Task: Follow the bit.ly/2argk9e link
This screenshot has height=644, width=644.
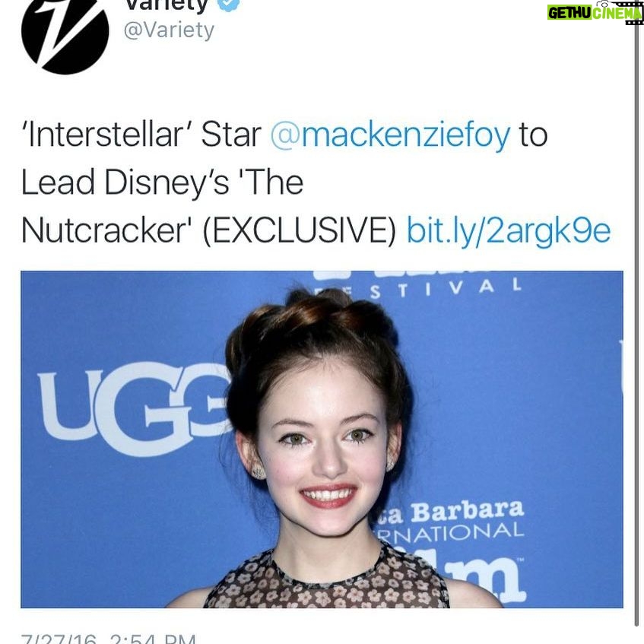Action: tap(509, 231)
